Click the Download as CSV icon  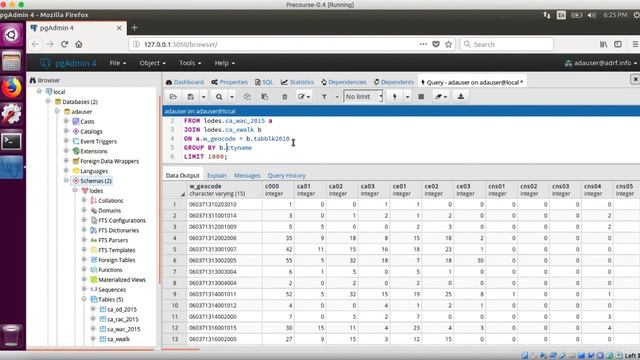point(461,97)
